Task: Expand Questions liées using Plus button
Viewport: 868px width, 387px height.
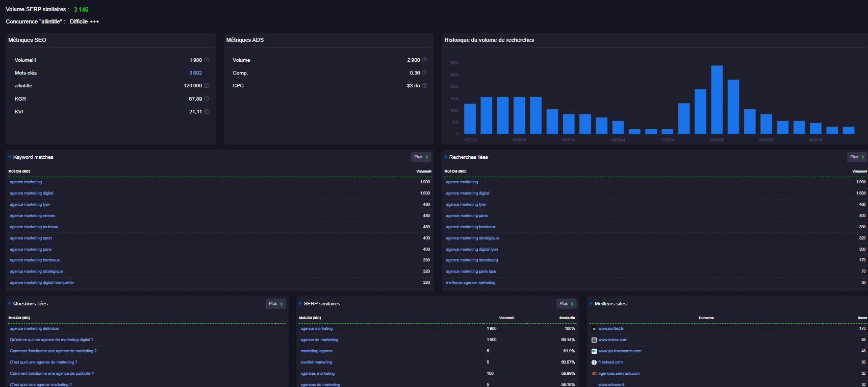Action: pyautogui.click(x=276, y=304)
